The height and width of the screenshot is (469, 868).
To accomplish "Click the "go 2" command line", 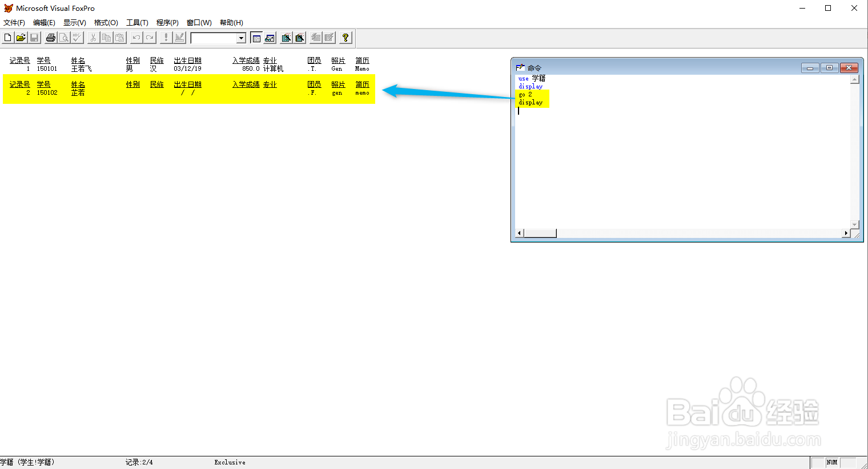I will tap(525, 94).
